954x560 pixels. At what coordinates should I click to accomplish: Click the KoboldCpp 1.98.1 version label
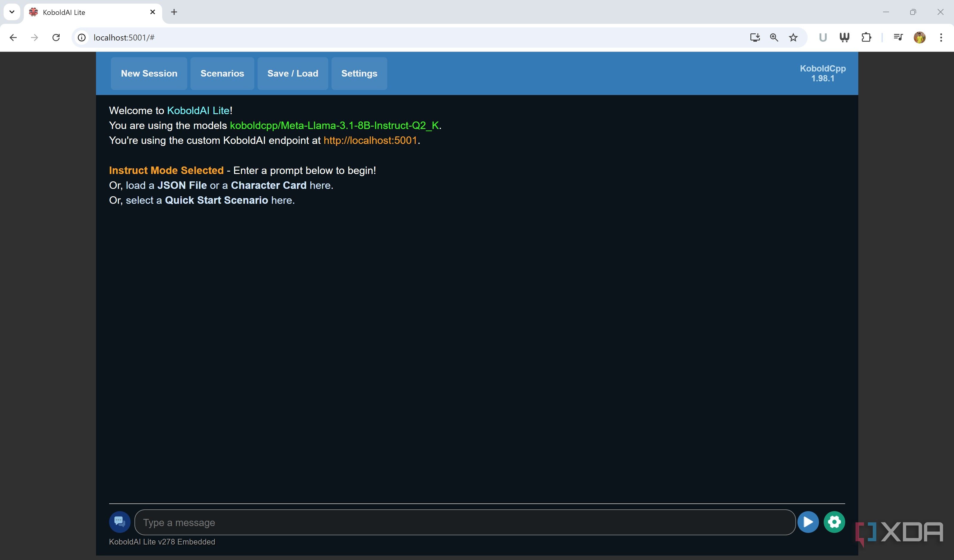click(x=823, y=73)
